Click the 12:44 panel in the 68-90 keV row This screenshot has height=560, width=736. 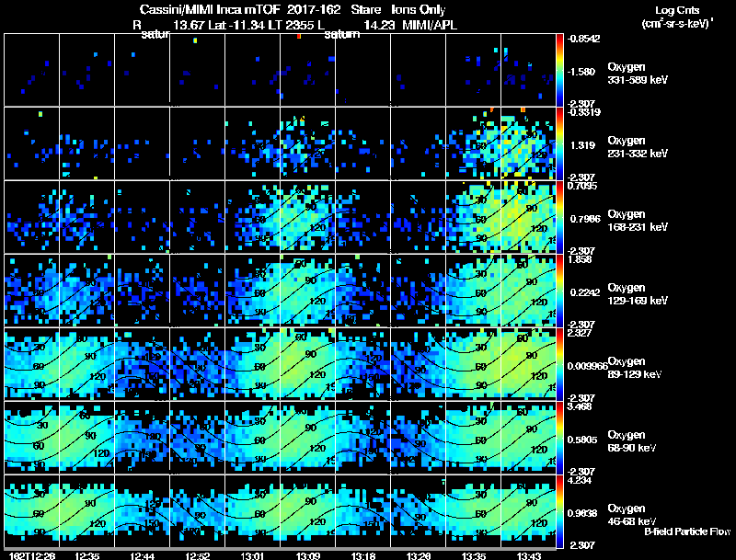click(142, 438)
